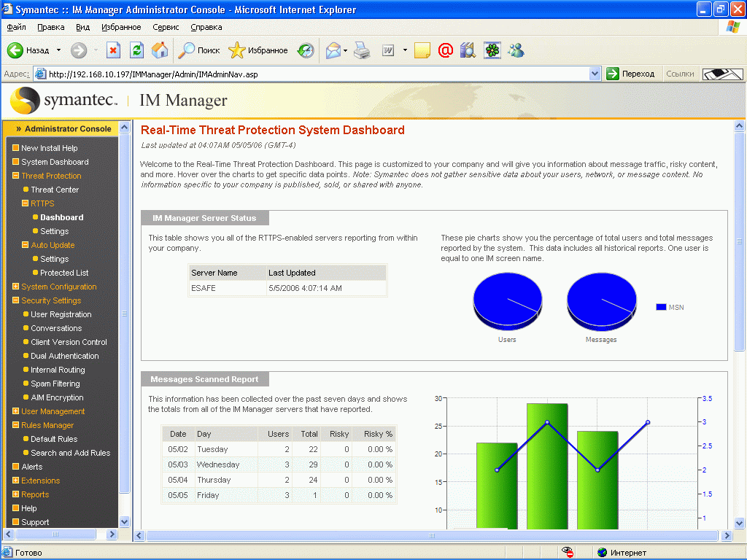Open the Back button history dropdown

[x=58, y=50]
